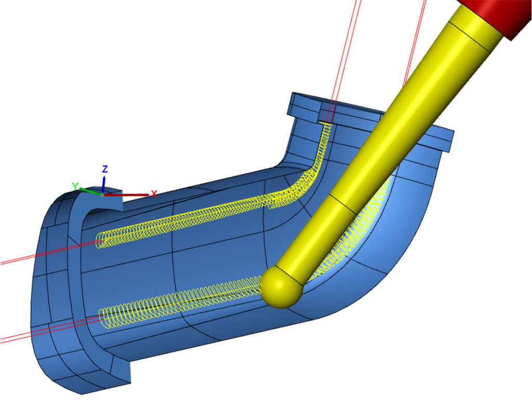Select the coordinate system origin point
Screen dimensions: 532x402
click(x=103, y=194)
